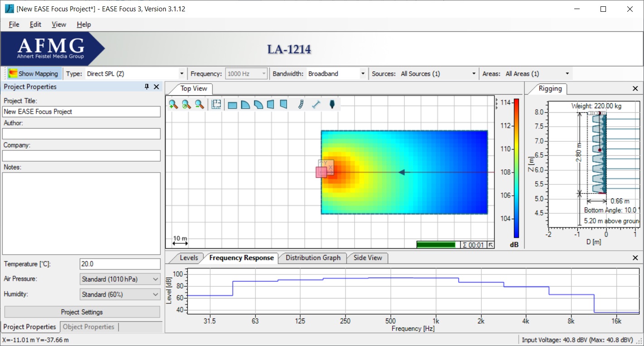Screen dimensions: 644x346
Task: Click the application logo in title bar
Action: (x=9, y=9)
